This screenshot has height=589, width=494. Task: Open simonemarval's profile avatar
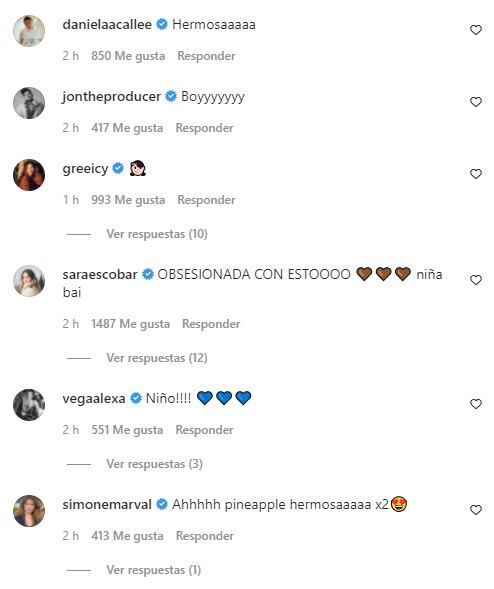click(x=29, y=511)
